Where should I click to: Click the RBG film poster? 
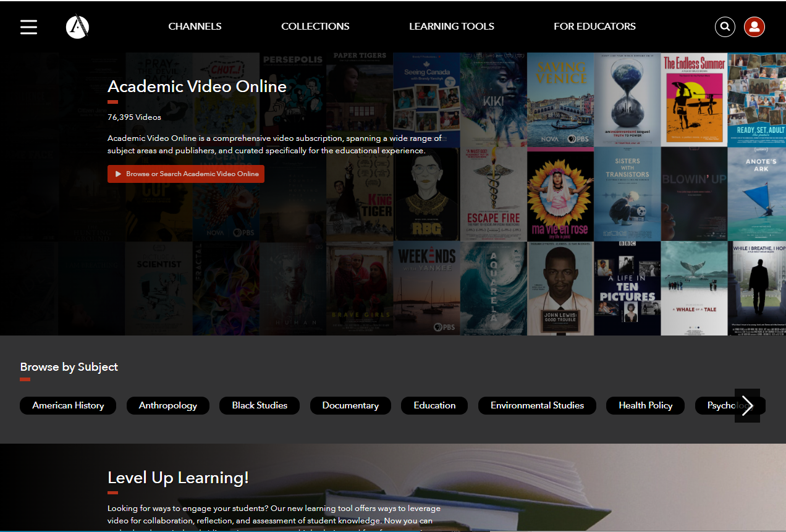click(426, 194)
